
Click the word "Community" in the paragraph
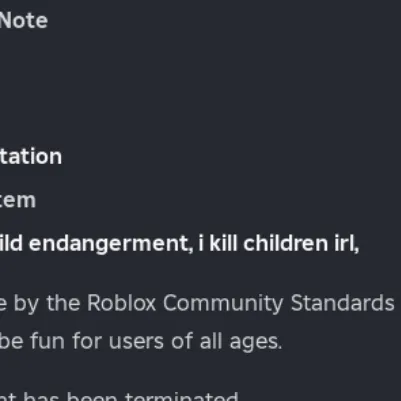coord(223,303)
